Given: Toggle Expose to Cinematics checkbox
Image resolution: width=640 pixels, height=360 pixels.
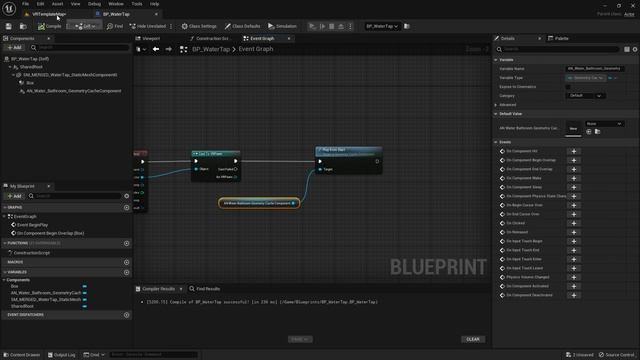Looking at the screenshot, I should [x=568, y=87].
